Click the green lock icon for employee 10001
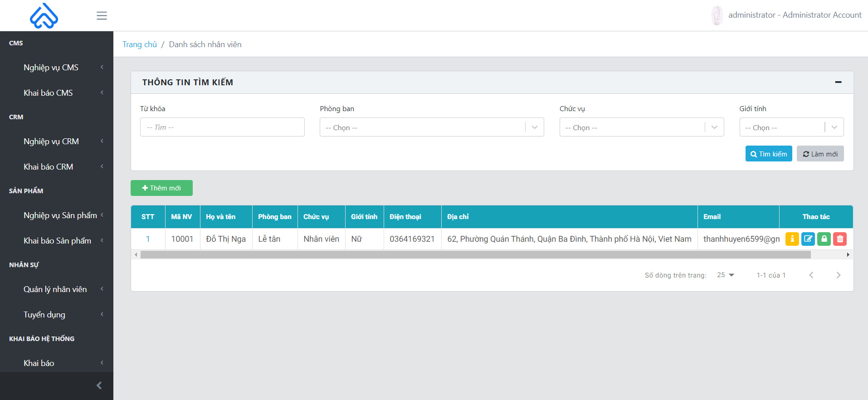Viewport: 868px width, 400px height. tap(824, 239)
